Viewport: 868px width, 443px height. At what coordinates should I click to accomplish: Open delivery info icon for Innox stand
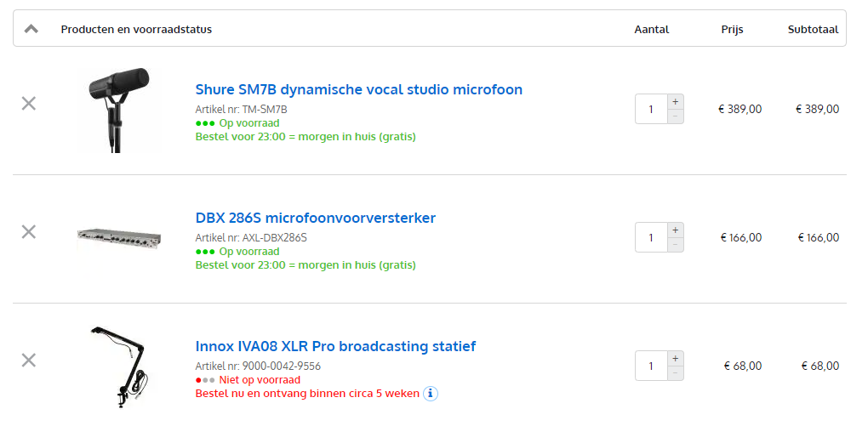(x=431, y=393)
